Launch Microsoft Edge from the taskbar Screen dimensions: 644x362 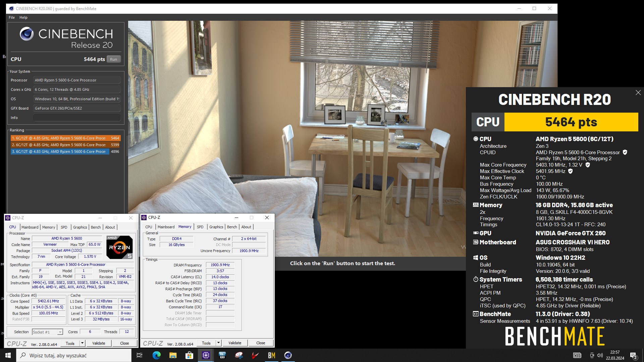coord(157,355)
